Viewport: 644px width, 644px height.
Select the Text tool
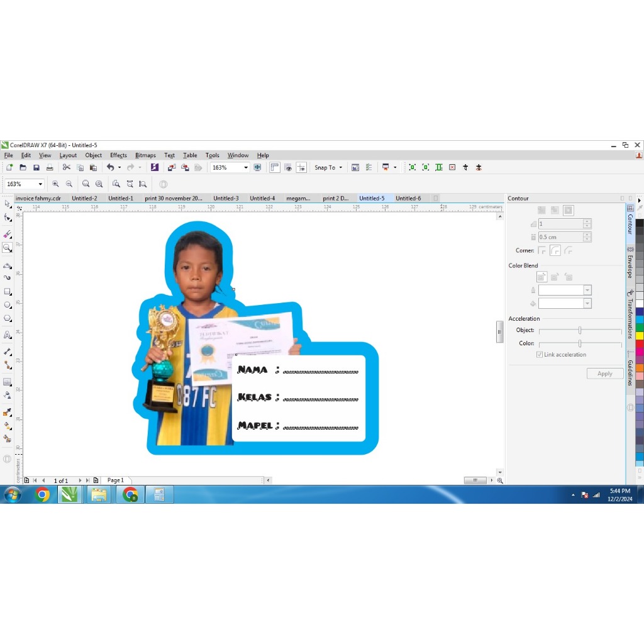coord(8,335)
